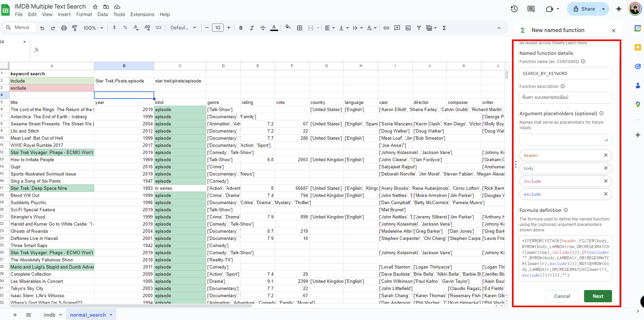Click the add sheet plus button
This screenshot has width=644, height=320.
pos(15,315)
